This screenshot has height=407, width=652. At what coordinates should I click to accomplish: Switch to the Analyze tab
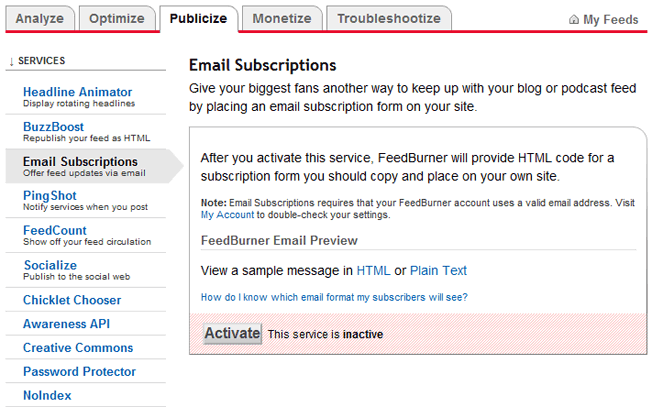(40, 19)
